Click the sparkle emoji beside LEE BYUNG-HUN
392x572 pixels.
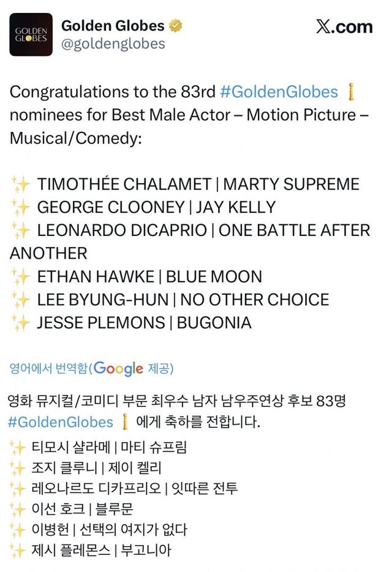tap(20, 300)
